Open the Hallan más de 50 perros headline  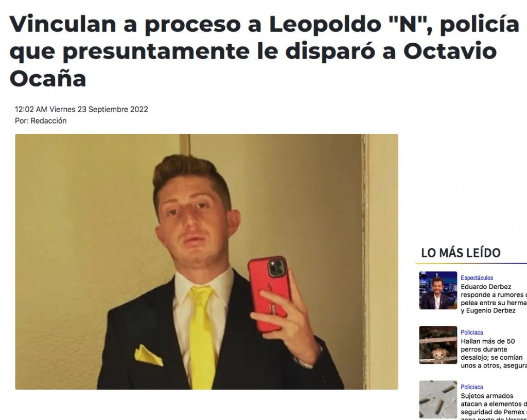[x=494, y=353]
